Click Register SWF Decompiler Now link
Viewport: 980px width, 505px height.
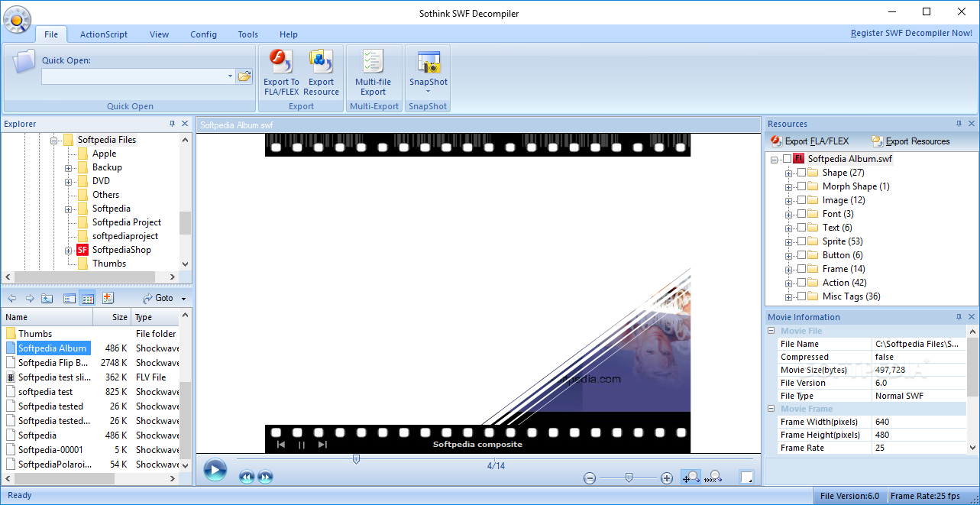tap(911, 34)
